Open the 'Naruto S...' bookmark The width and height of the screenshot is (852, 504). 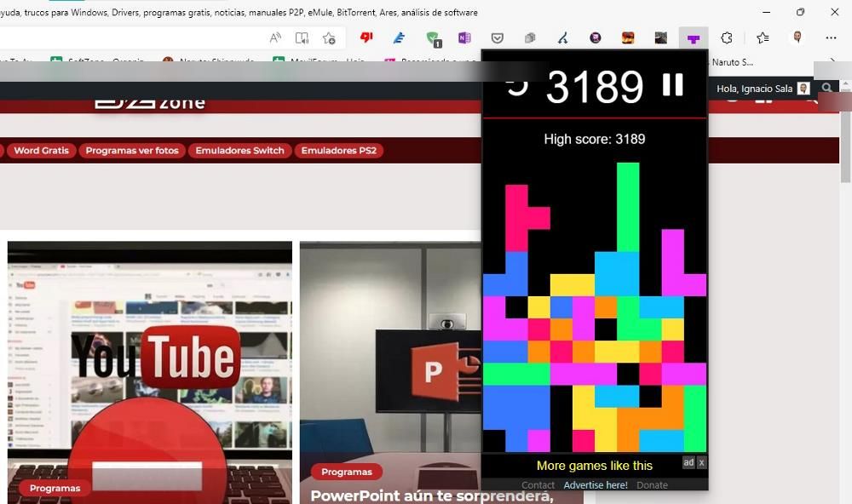[732, 62]
